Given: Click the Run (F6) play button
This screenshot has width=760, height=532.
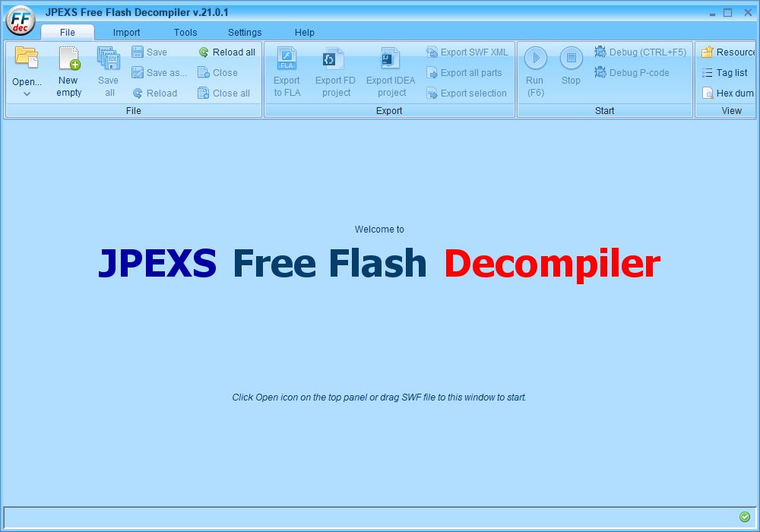Looking at the screenshot, I should click(x=536, y=71).
